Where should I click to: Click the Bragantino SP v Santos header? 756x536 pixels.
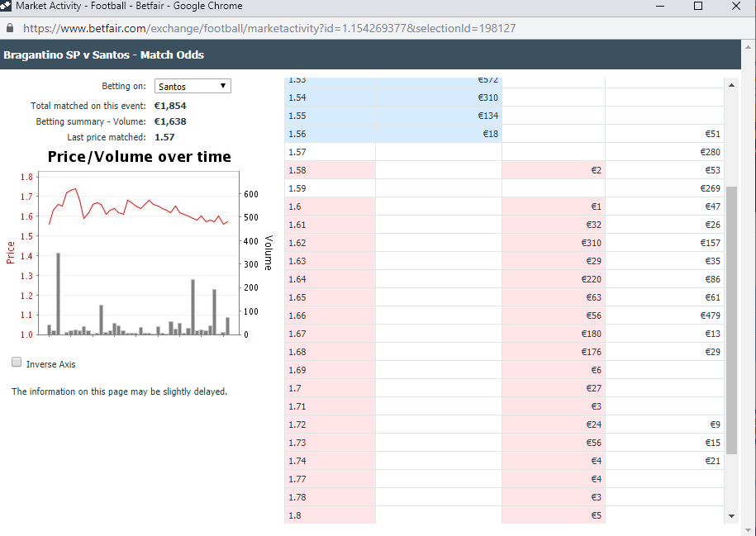click(103, 55)
